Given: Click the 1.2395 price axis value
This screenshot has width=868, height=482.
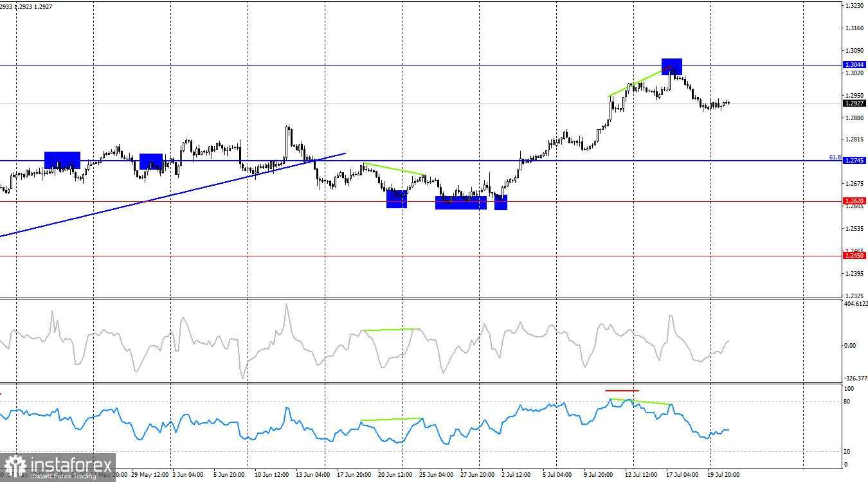Looking at the screenshot, I should coord(854,274).
